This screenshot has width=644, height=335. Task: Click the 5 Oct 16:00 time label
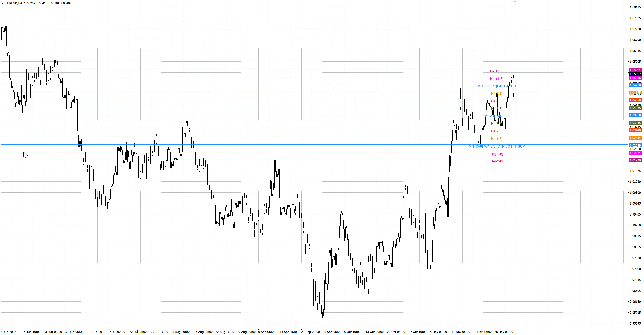(x=352, y=332)
